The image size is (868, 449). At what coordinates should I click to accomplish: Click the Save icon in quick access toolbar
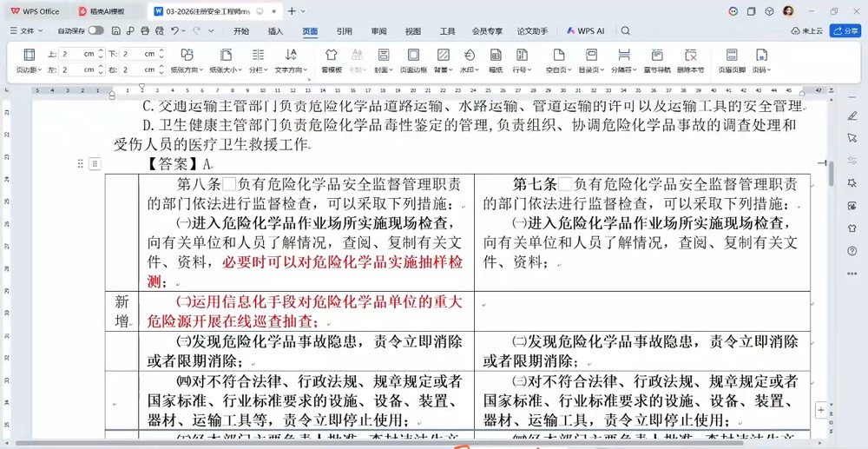click(x=115, y=31)
